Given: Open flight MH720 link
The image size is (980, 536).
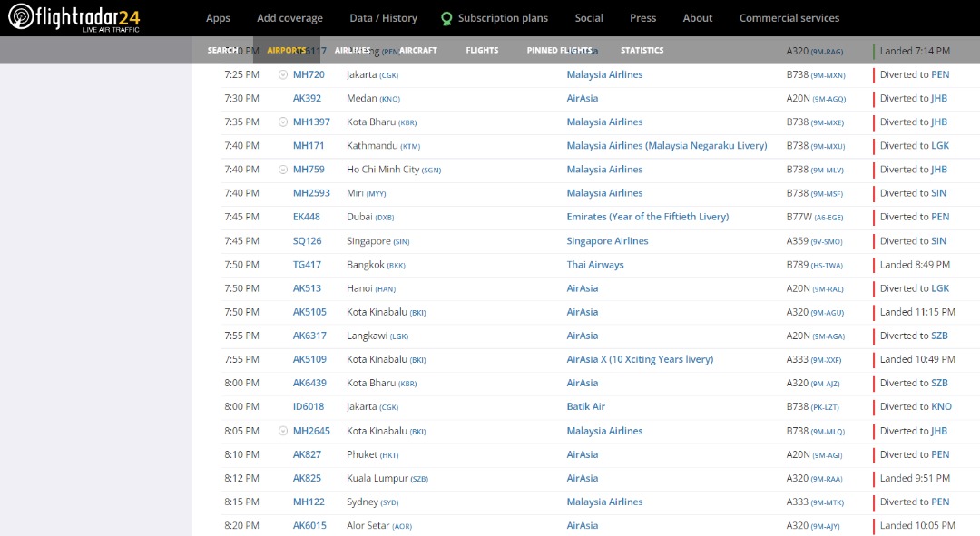Looking at the screenshot, I should 309,74.
